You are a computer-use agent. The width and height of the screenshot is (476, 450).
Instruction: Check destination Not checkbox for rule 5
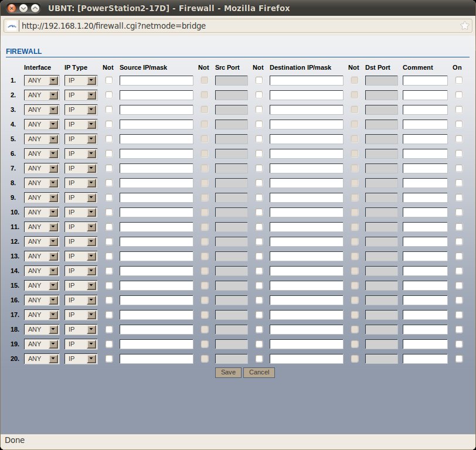point(259,139)
